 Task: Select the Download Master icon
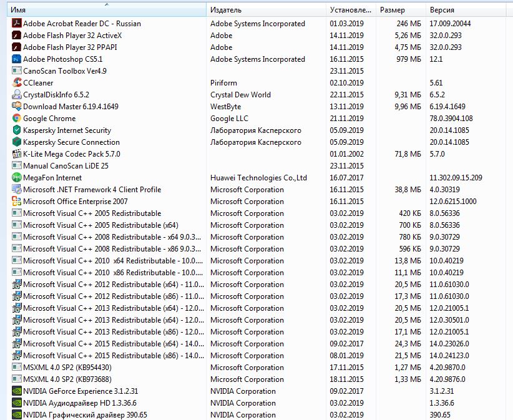pyautogui.click(x=16, y=106)
